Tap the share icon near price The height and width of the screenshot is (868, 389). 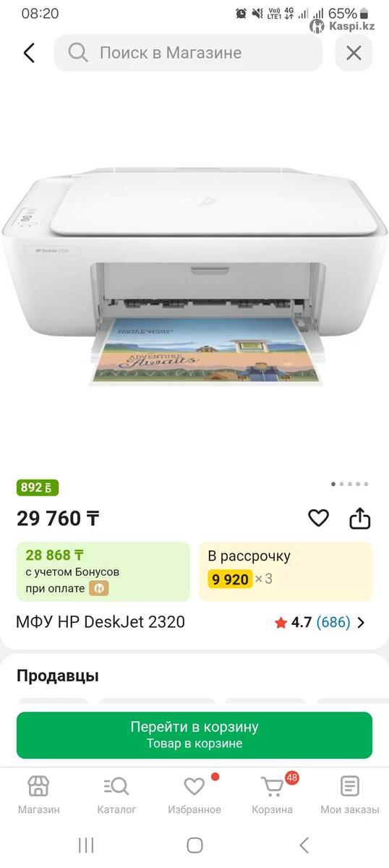pos(360,518)
